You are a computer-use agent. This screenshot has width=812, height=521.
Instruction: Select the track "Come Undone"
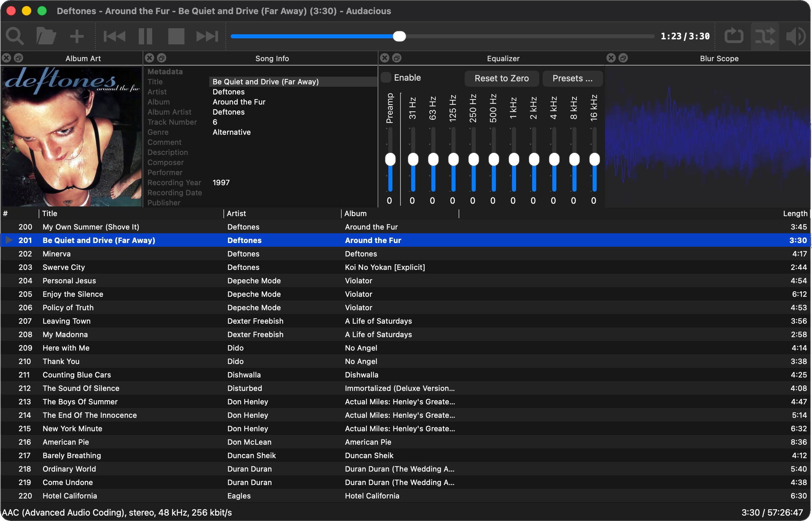405,483
